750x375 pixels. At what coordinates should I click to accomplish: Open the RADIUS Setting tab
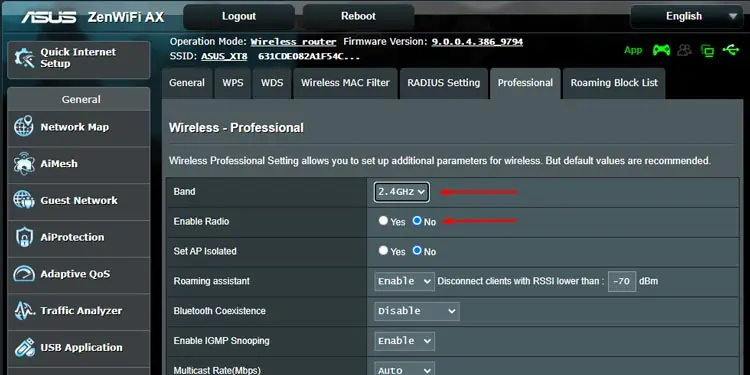[443, 83]
